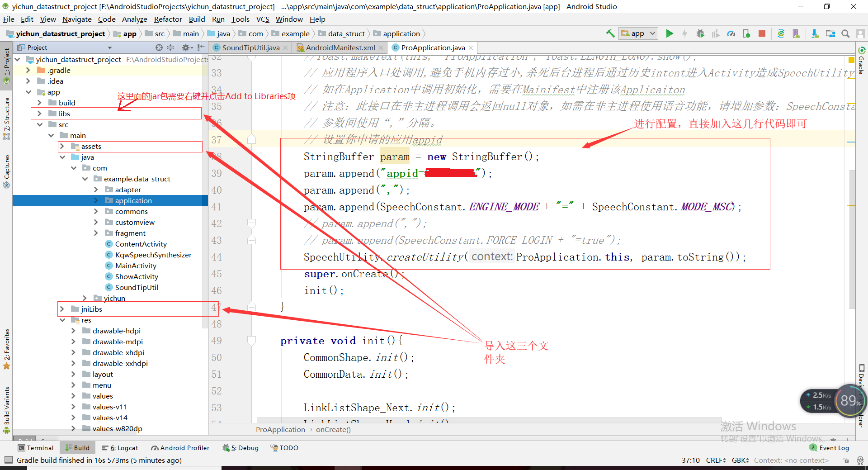Start debugging with the Debug app bug icon

pos(700,33)
